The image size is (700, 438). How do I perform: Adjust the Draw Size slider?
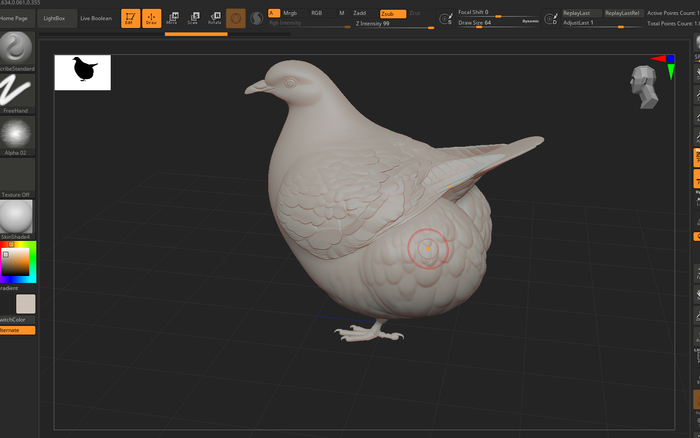[488, 23]
